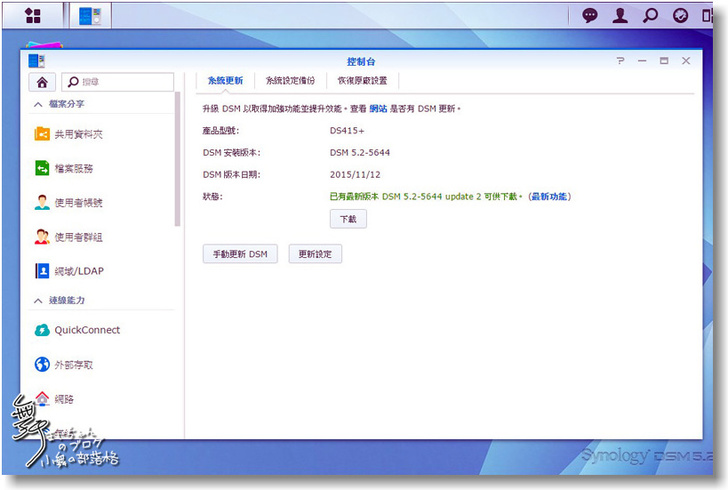Open 網路 network house icon
The width and height of the screenshot is (728, 490).
pyautogui.click(x=42, y=399)
